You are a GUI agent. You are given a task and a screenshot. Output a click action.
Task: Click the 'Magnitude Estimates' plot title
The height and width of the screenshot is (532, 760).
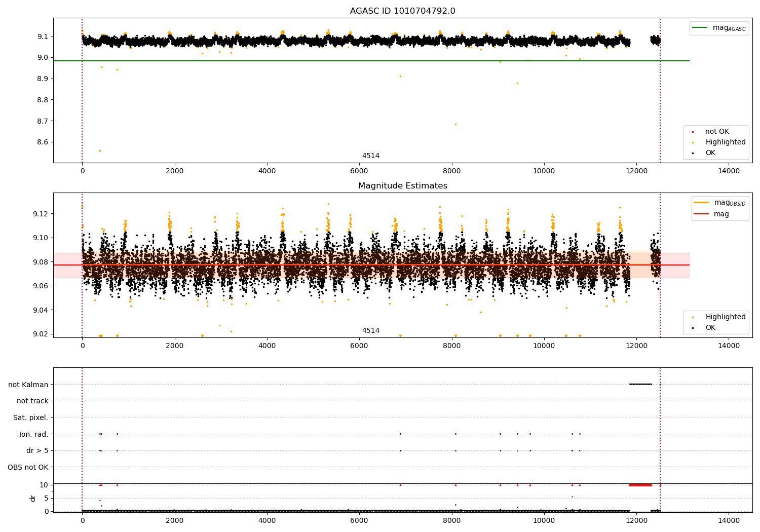(402, 186)
